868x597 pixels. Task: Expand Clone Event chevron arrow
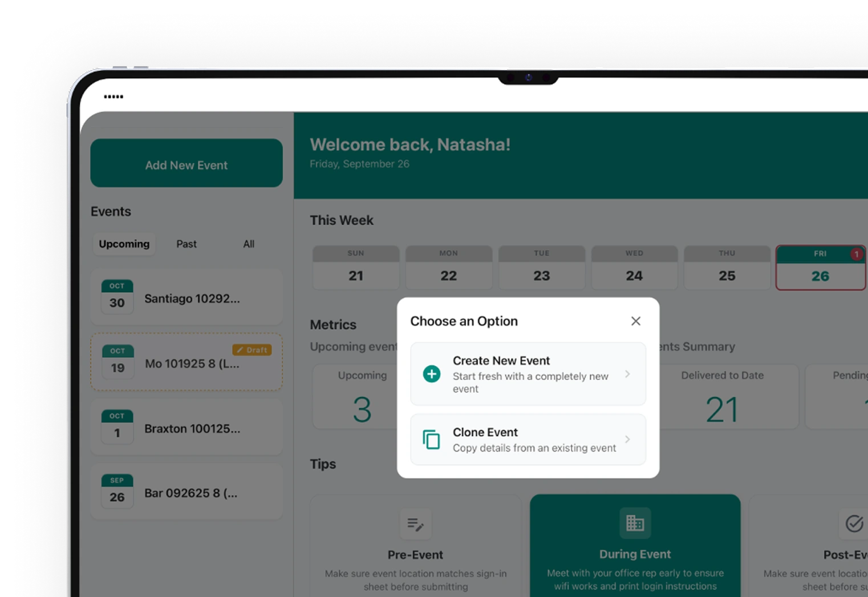coord(627,439)
